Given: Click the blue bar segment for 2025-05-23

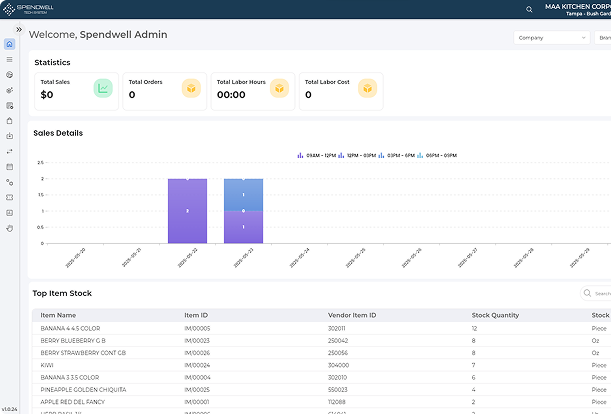Looking at the screenshot, I should 244,195.
